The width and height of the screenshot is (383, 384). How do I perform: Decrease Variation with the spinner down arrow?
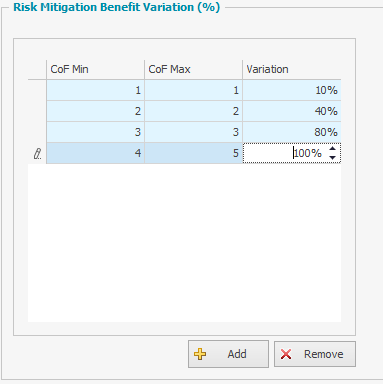332,158
